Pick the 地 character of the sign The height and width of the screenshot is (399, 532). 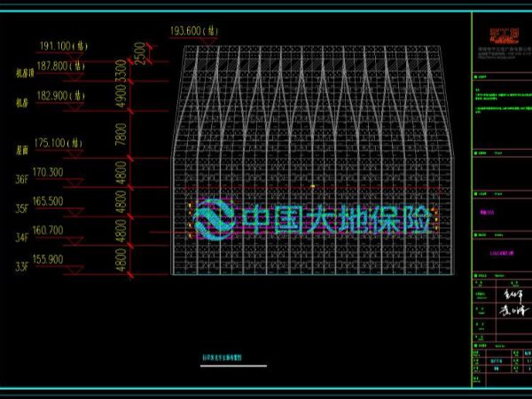click(352, 220)
